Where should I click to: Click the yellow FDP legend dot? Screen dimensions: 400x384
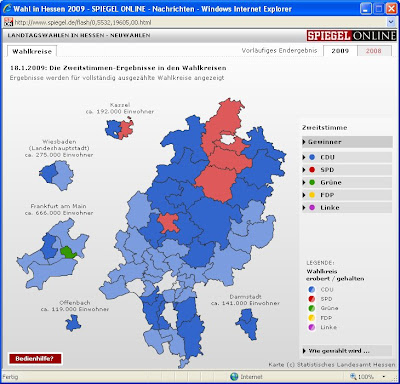click(312, 318)
